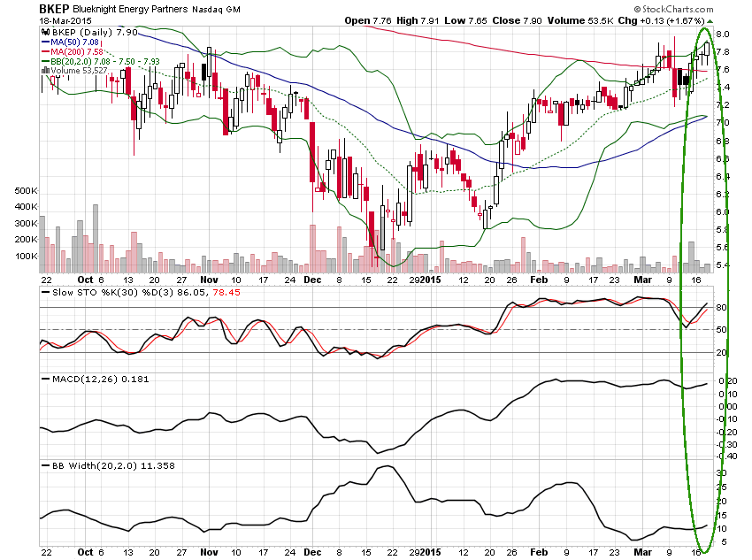Click the Volume 53.5K header value
752x560 pixels.
580,20
